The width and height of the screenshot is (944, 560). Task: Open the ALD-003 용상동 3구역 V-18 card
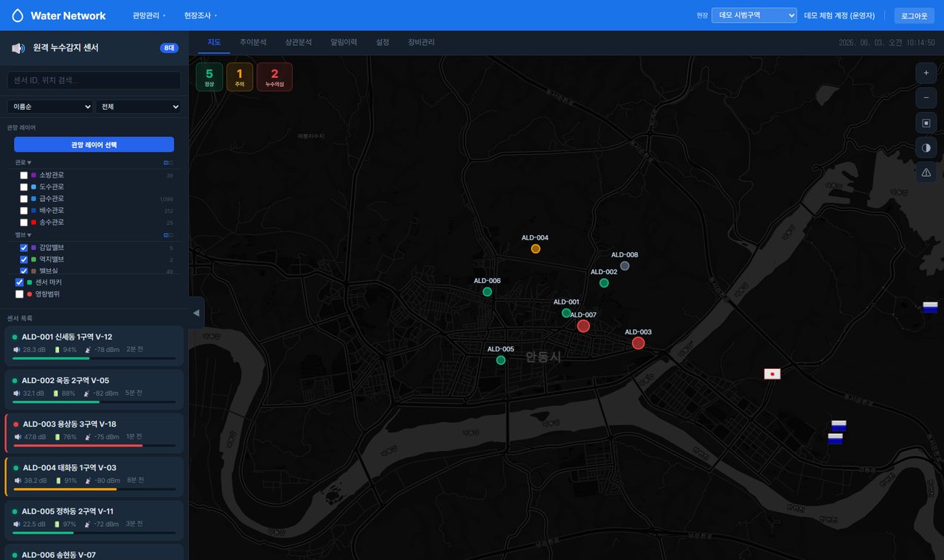point(94,433)
